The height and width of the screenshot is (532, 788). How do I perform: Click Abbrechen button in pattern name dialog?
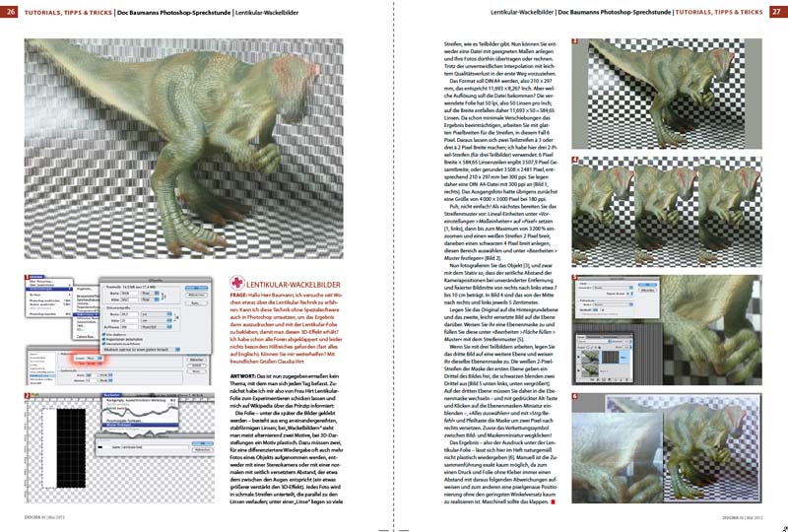(203, 450)
